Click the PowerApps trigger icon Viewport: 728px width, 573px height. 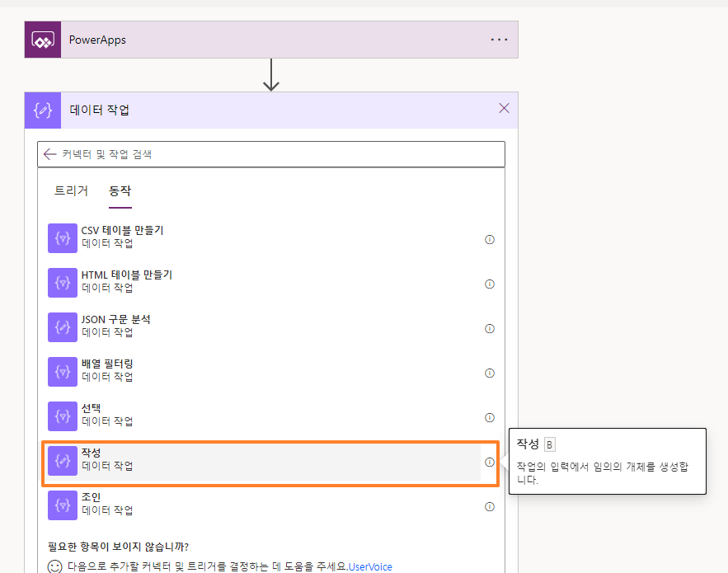pyautogui.click(x=43, y=40)
